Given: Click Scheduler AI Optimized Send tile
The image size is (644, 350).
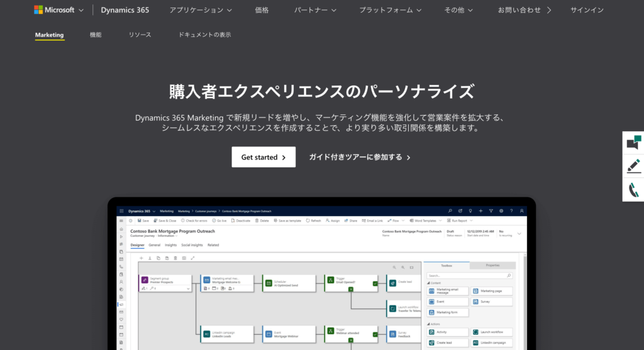Looking at the screenshot, I should 289,283.
